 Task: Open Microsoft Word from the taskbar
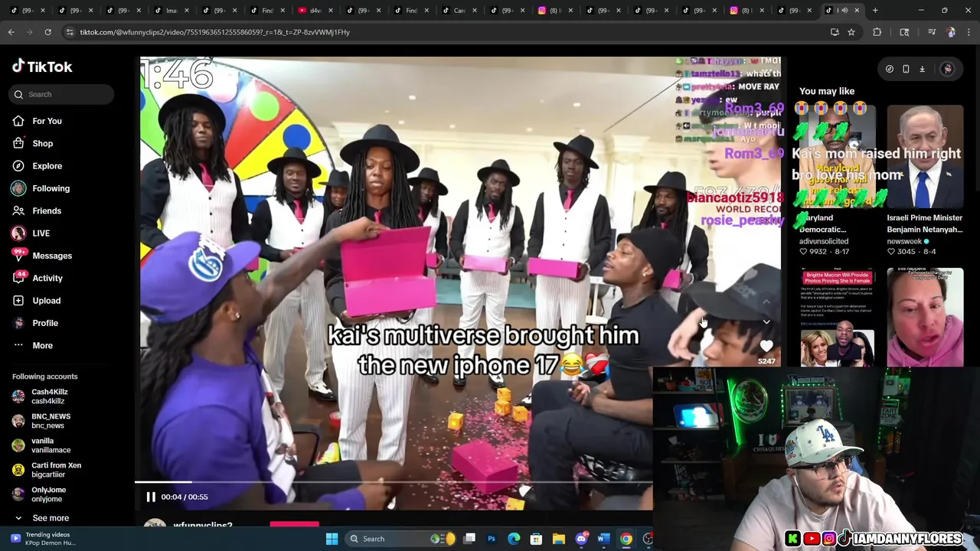click(x=603, y=539)
